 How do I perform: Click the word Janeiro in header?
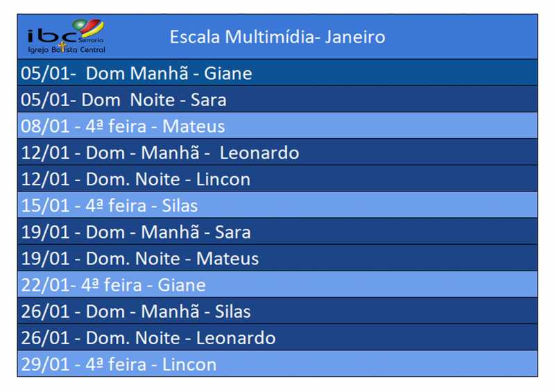pos(355,37)
